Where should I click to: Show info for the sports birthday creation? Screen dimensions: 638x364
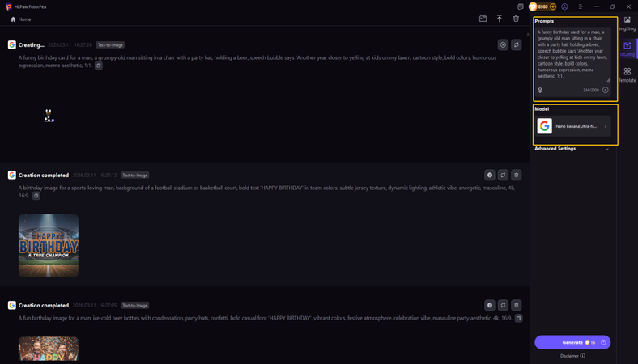(x=489, y=175)
